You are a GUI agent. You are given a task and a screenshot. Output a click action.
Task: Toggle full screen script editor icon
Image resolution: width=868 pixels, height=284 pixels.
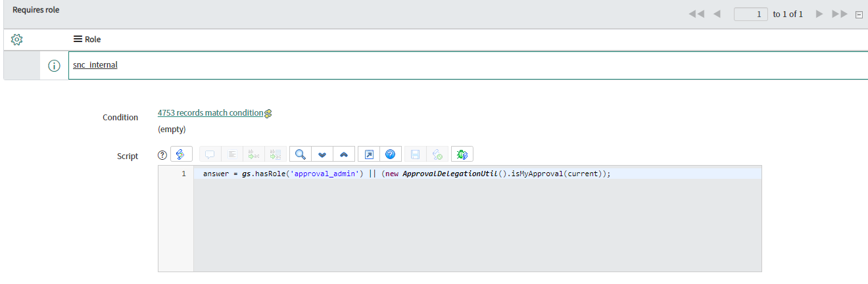pyautogui.click(x=369, y=154)
